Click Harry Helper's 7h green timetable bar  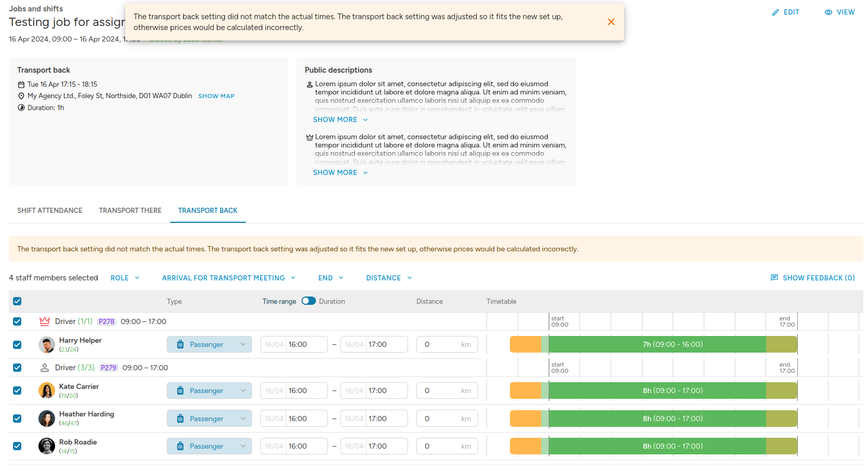(657, 344)
